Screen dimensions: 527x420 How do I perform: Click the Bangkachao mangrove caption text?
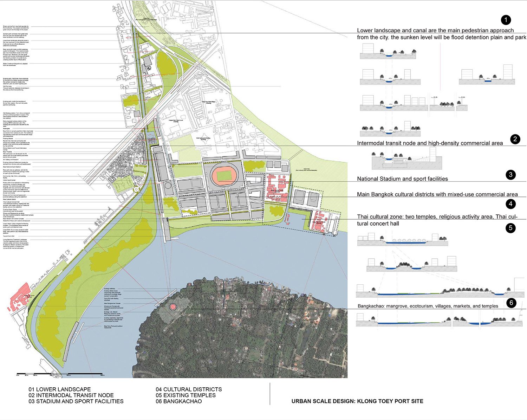pyautogui.click(x=428, y=306)
